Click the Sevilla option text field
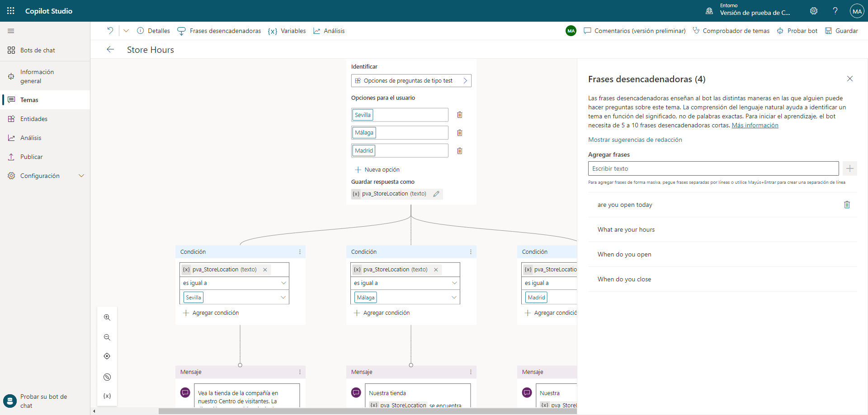Screen dimensions: 868x415 pyautogui.click(x=400, y=115)
